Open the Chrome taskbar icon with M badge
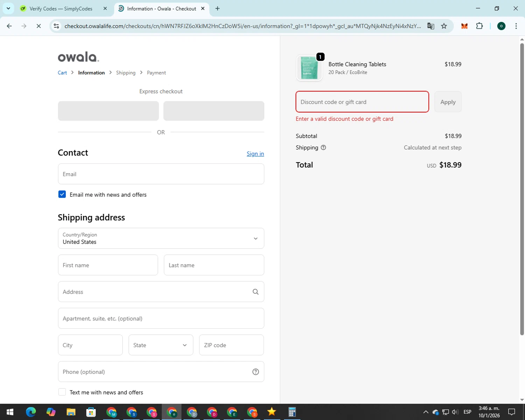This screenshot has width=525, height=420. 111,412
